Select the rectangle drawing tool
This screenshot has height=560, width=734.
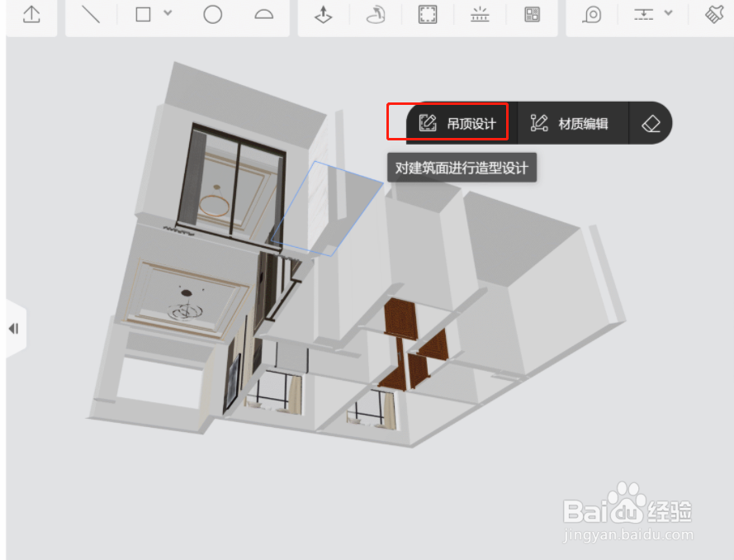[143, 15]
